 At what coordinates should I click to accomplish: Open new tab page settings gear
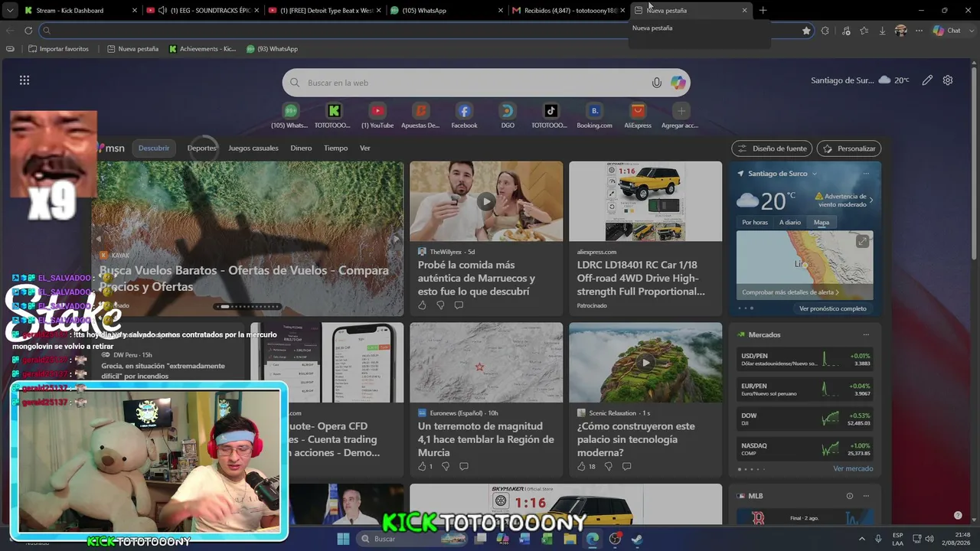948,80
